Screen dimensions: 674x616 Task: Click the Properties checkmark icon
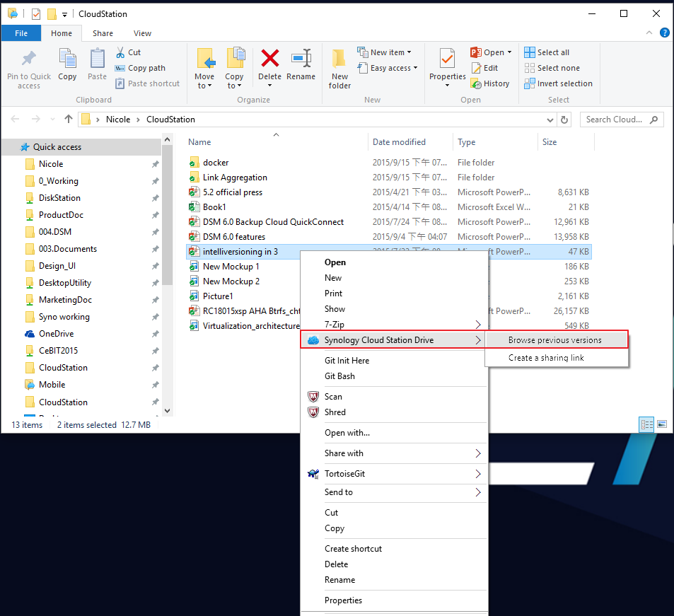(447, 59)
